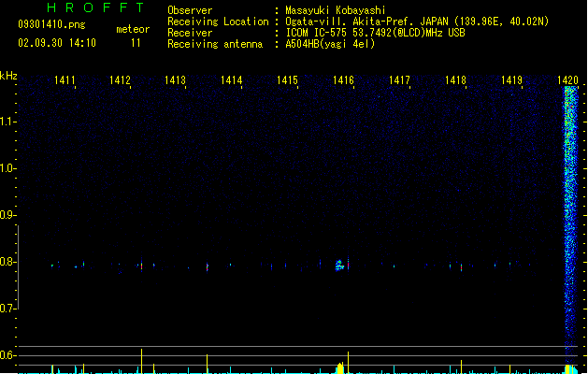
Task: Click the 1415 time axis marker
Action: [287, 80]
